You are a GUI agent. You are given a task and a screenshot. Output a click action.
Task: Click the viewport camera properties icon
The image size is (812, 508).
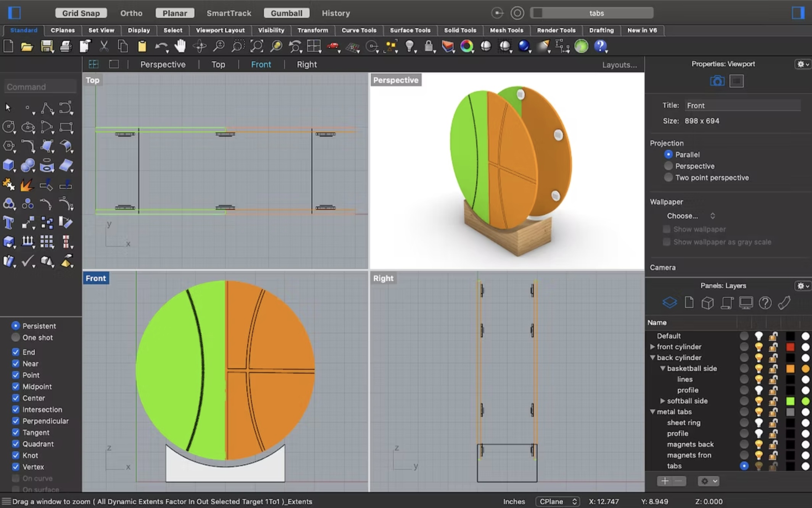pos(717,81)
